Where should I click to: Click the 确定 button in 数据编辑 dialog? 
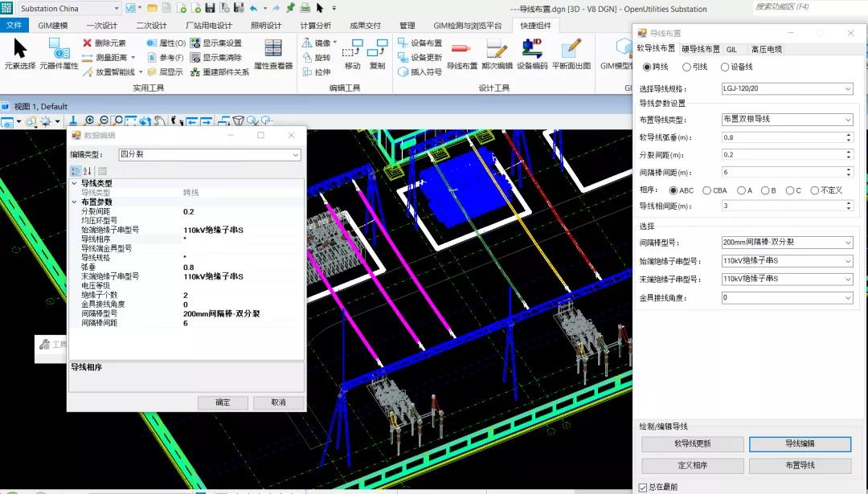[223, 402]
